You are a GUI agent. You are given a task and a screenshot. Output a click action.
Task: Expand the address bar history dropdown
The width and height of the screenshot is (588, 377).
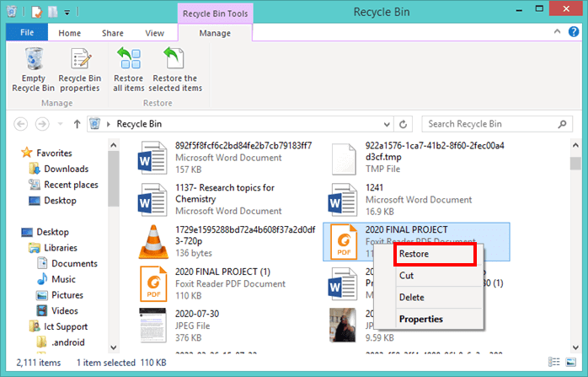tap(387, 124)
